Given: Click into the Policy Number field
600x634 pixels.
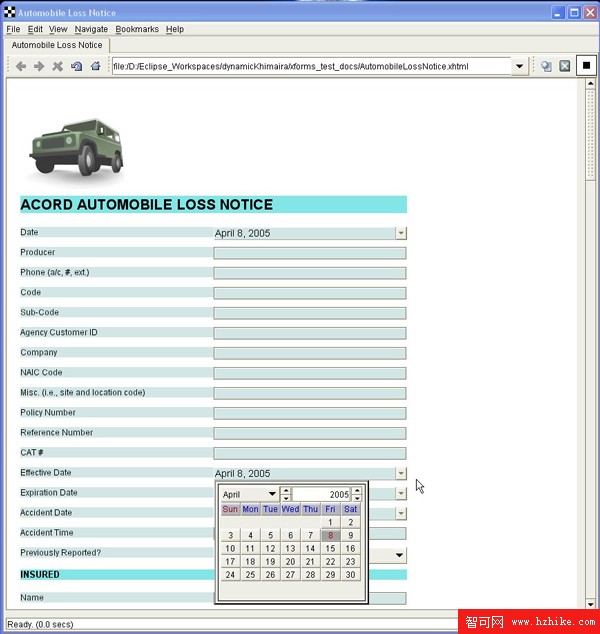Looking at the screenshot, I should click(309, 413).
